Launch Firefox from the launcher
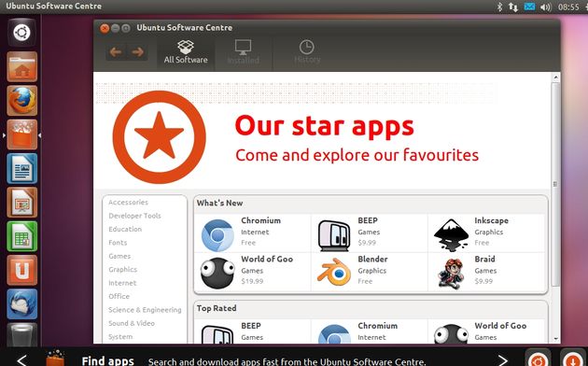This screenshot has width=588, height=366. 21,101
